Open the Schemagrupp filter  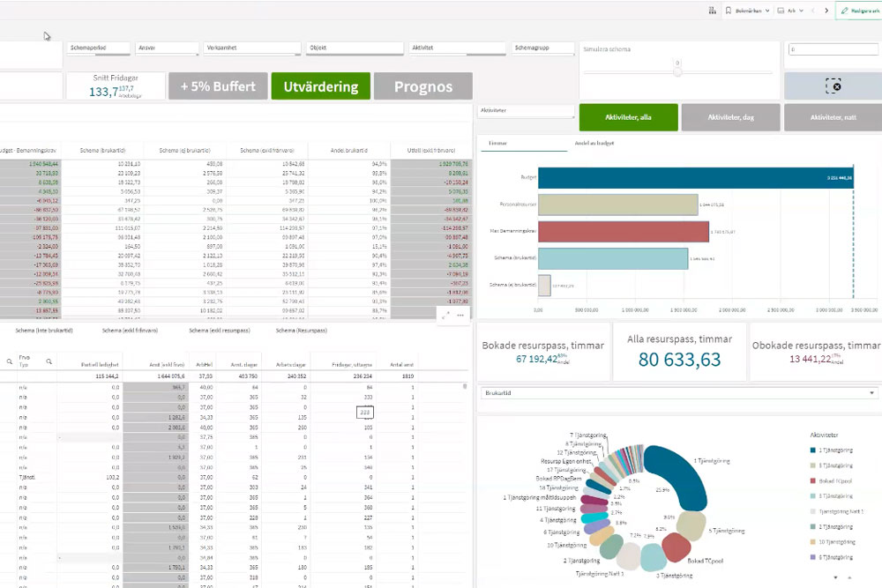click(542, 48)
